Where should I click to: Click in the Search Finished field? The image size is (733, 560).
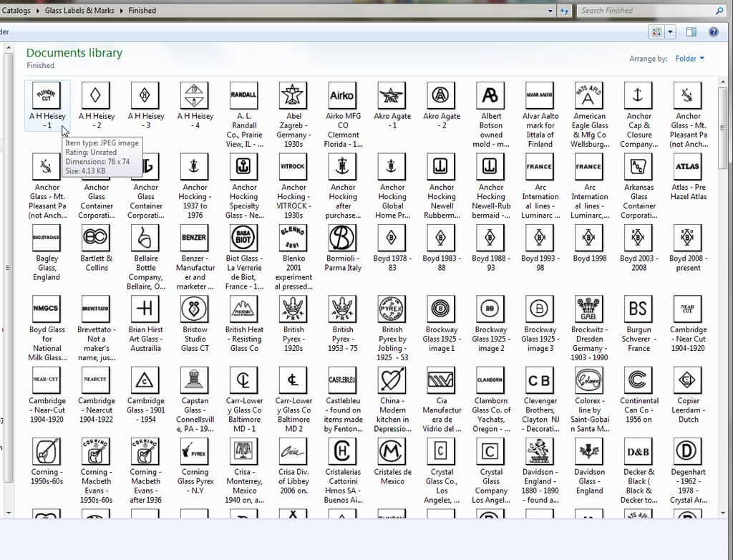[x=644, y=11]
